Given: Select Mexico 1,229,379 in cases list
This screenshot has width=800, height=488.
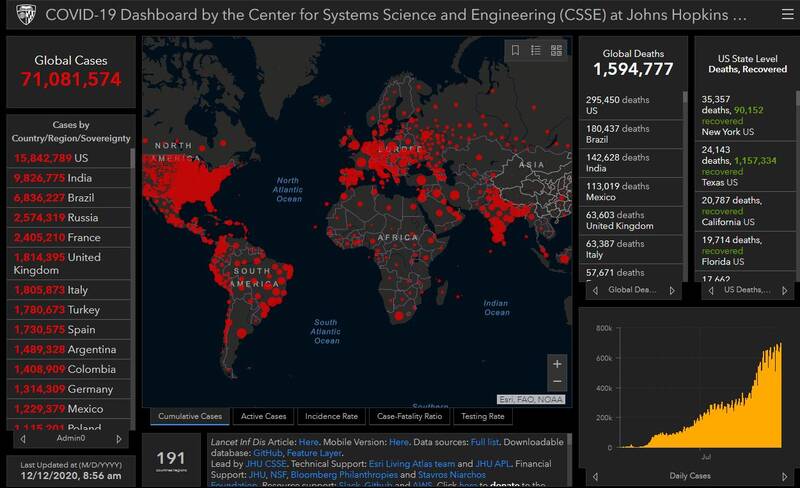Looking at the screenshot, I should tap(69, 409).
